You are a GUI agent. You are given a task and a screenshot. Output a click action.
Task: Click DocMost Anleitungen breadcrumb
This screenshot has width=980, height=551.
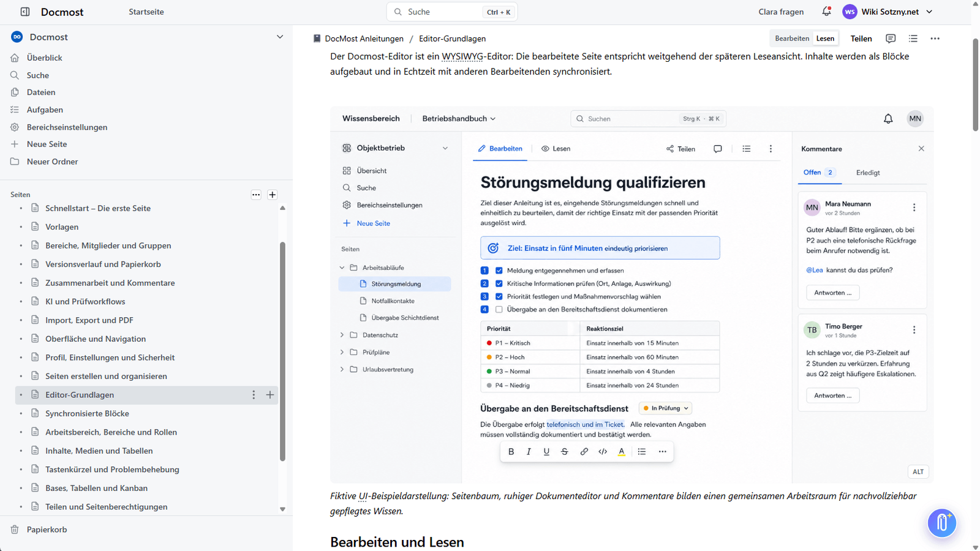364,39
